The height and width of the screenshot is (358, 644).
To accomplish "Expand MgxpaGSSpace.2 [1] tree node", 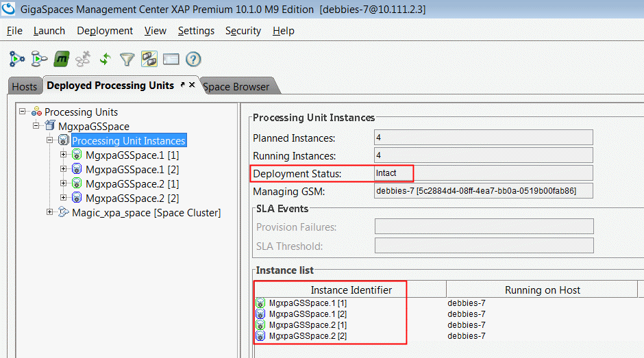I will tap(63, 183).
